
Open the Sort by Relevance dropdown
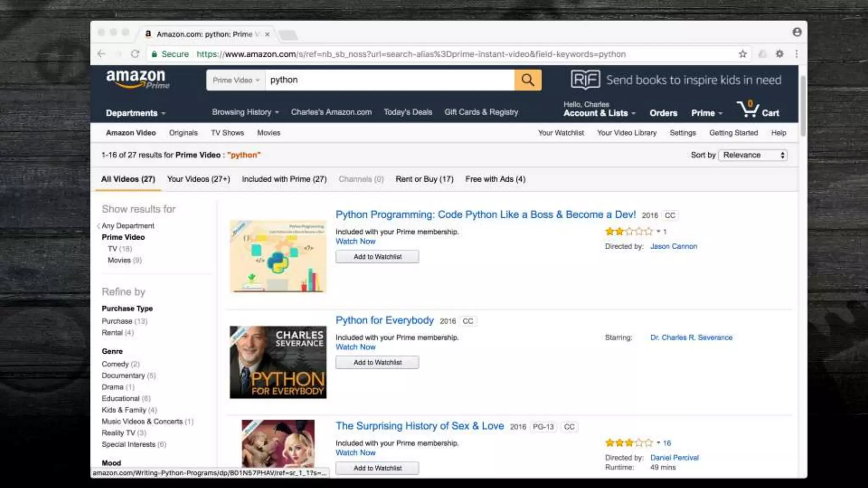(753, 155)
